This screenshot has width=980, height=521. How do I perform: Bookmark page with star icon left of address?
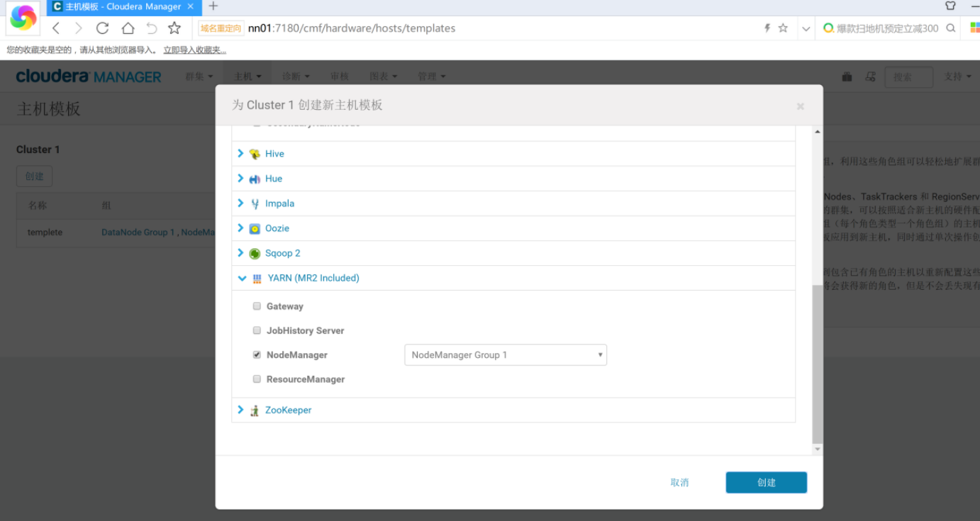(174, 28)
